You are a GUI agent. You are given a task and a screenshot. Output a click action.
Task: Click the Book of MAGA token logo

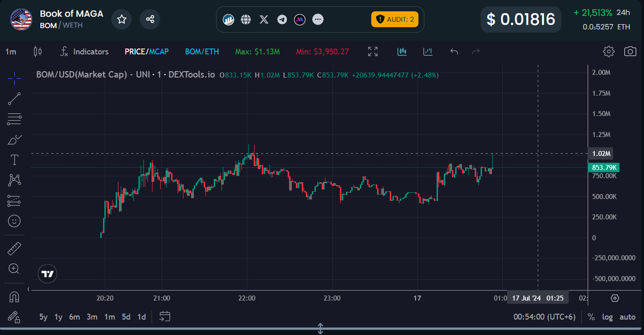(x=20, y=19)
